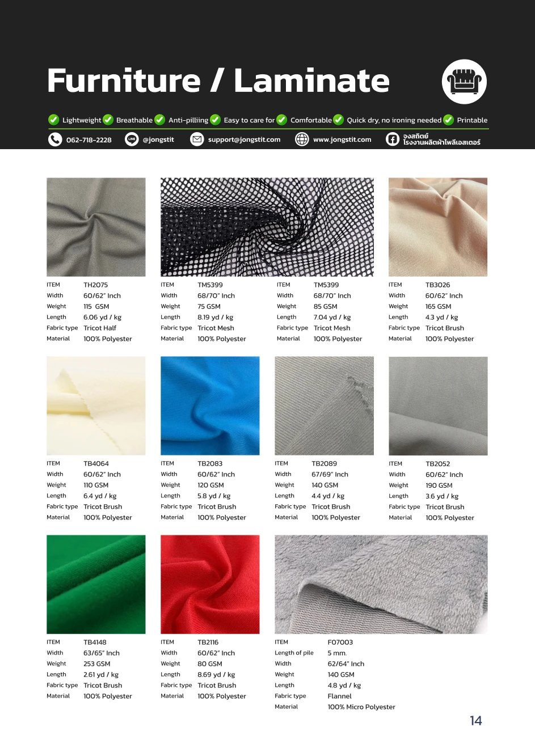Click the phone number 062-718-2228
535x756 pixels.
89,140
